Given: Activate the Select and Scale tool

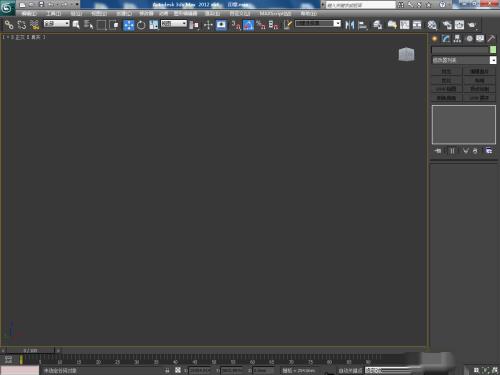Looking at the screenshot, I should [x=154, y=25].
